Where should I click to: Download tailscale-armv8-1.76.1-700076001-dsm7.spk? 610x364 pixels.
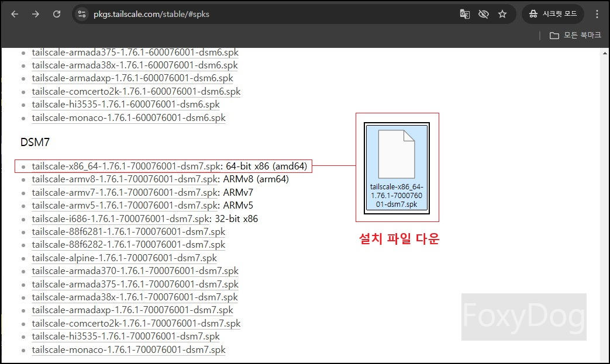point(125,179)
